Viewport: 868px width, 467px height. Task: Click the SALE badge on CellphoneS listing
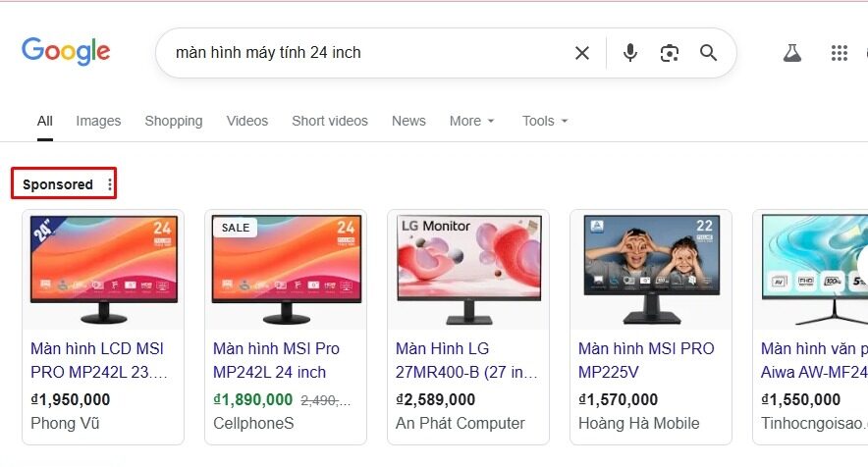pos(236,228)
